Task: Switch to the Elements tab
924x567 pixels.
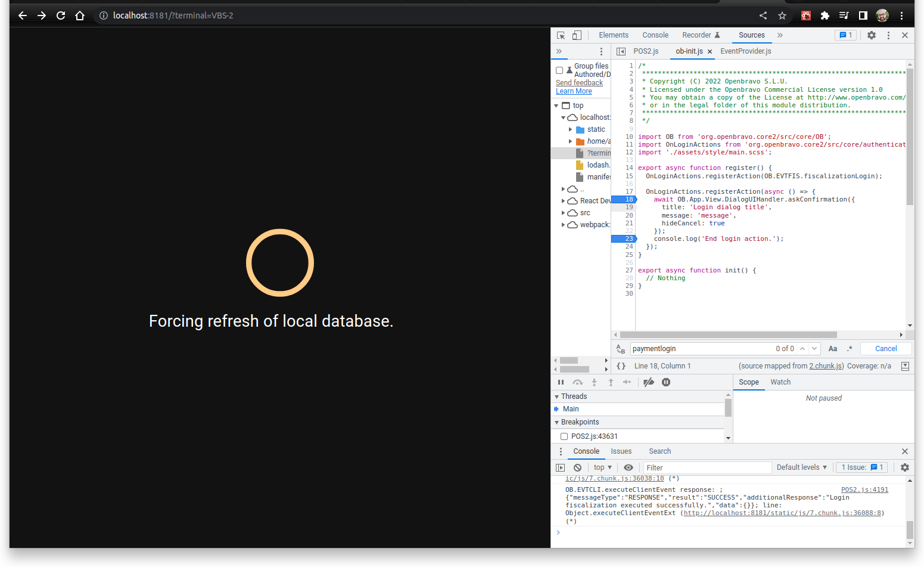Action: [x=613, y=35]
